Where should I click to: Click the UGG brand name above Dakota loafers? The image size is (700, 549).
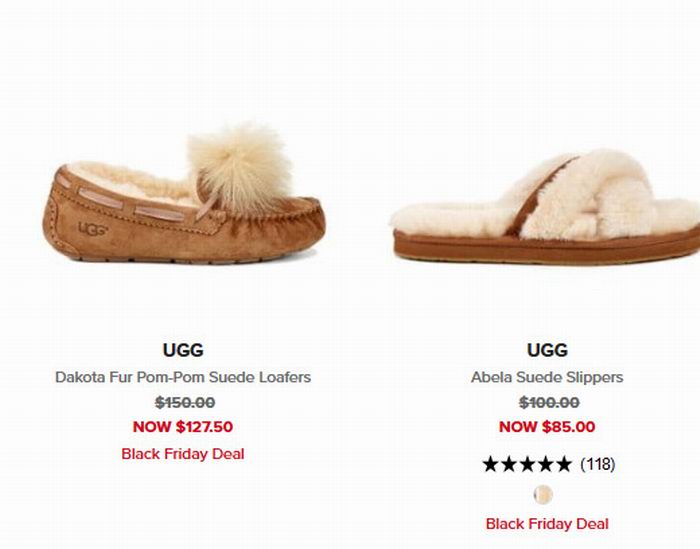click(x=183, y=350)
